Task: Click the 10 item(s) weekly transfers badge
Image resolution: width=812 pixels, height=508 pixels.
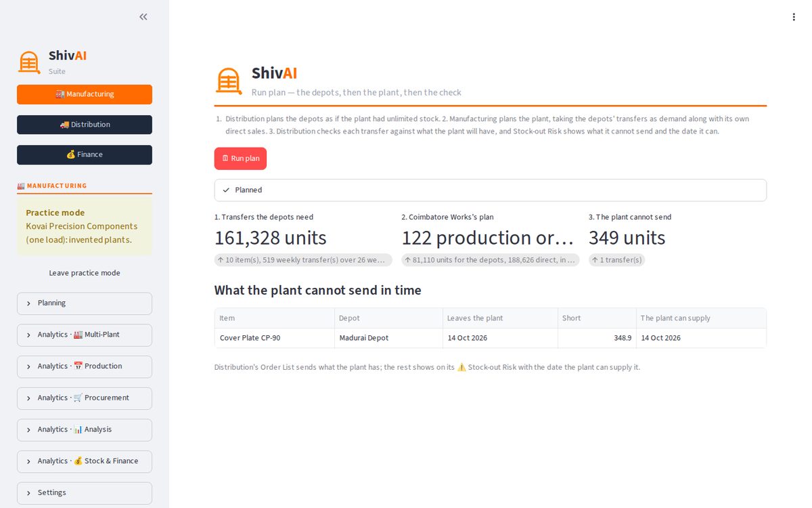Action: coord(303,260)
